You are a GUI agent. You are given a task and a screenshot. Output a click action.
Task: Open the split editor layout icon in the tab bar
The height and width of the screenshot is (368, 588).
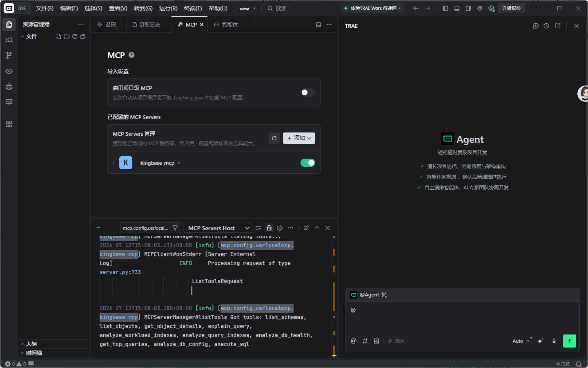pyautogui.click(x=318, y=25)
